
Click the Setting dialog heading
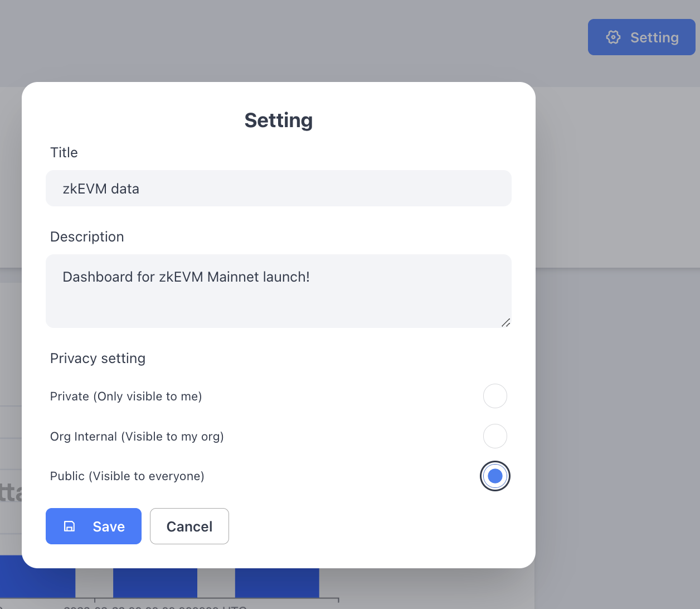[279, 120]
